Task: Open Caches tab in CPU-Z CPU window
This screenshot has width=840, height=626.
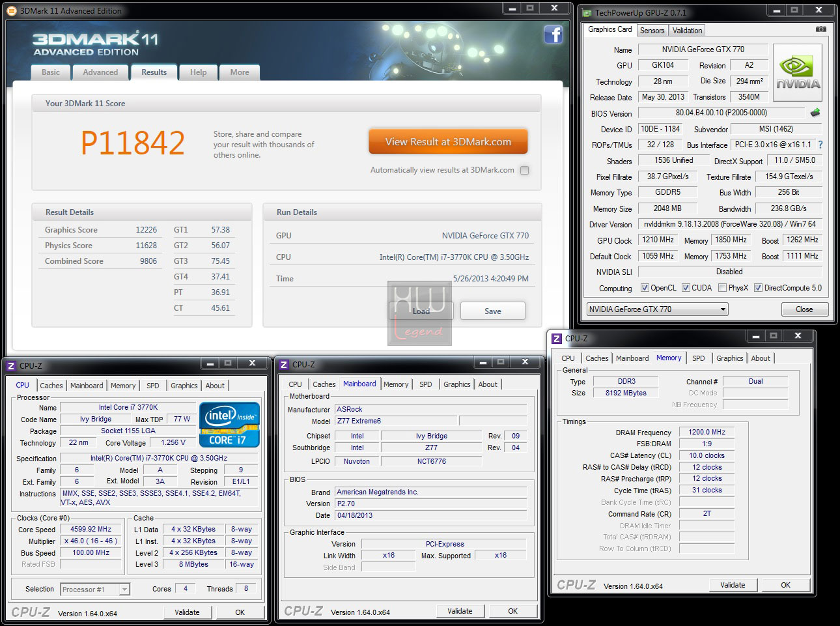Action: point(51,386)
